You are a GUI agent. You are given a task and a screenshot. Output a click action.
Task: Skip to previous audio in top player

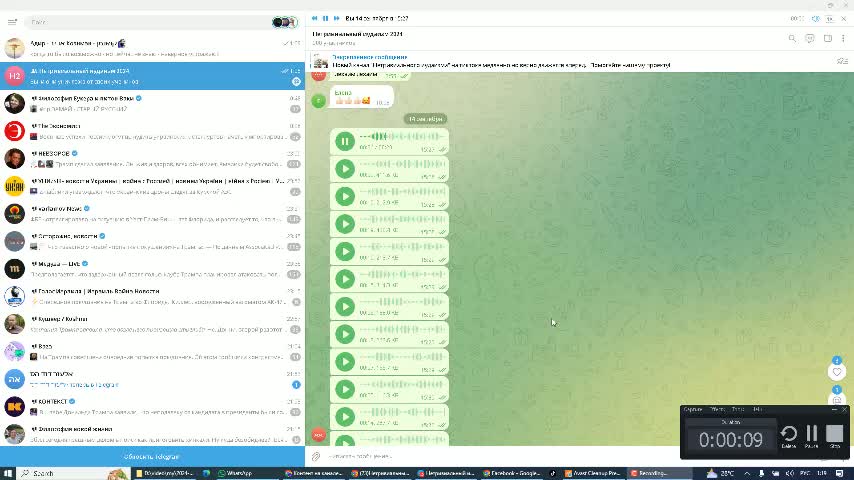tap(314, 18)
